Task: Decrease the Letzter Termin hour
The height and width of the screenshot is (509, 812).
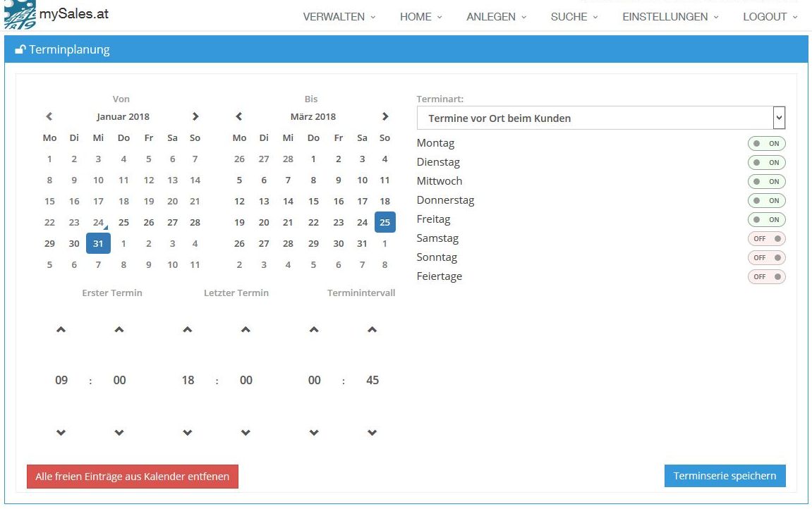Action: [x=188, y=433]
